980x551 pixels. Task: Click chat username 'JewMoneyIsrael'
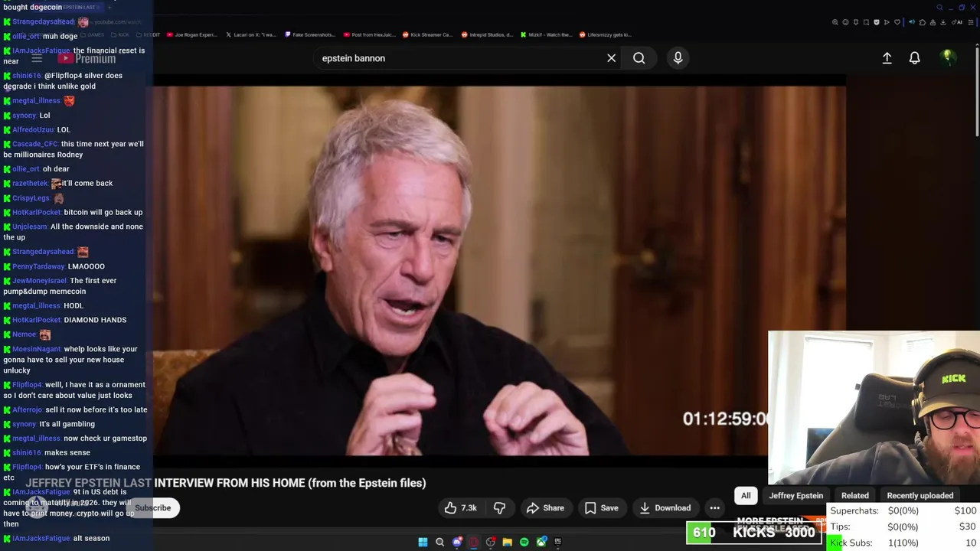coord(39,281)
